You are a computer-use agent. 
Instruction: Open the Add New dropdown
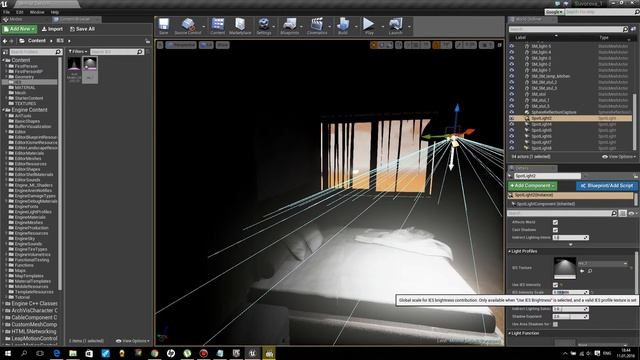click(19, 29)
